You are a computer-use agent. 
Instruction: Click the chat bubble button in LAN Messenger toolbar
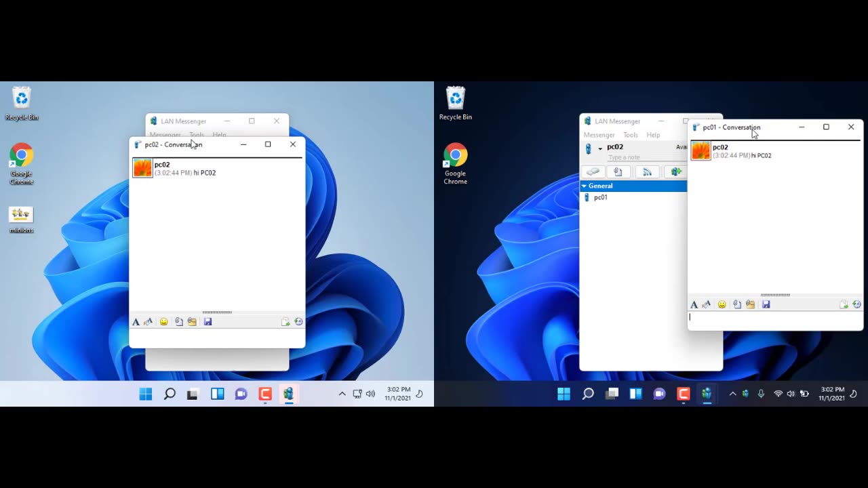tap(593, 172)
